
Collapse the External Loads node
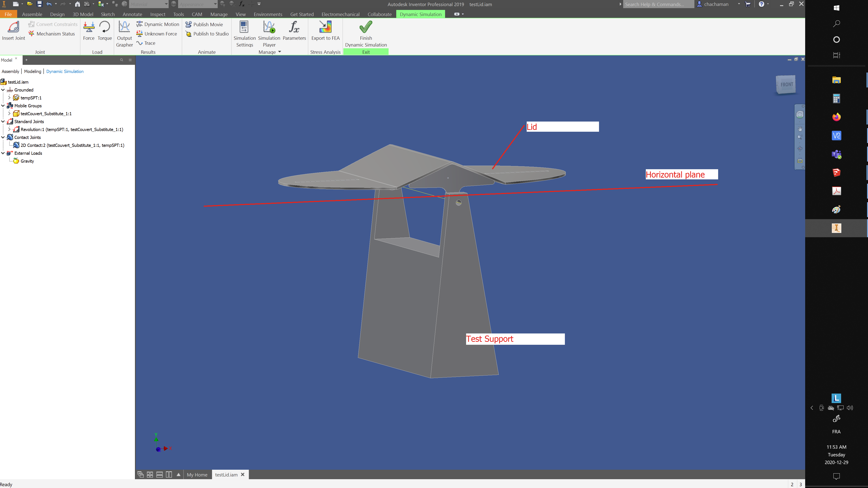3,153
